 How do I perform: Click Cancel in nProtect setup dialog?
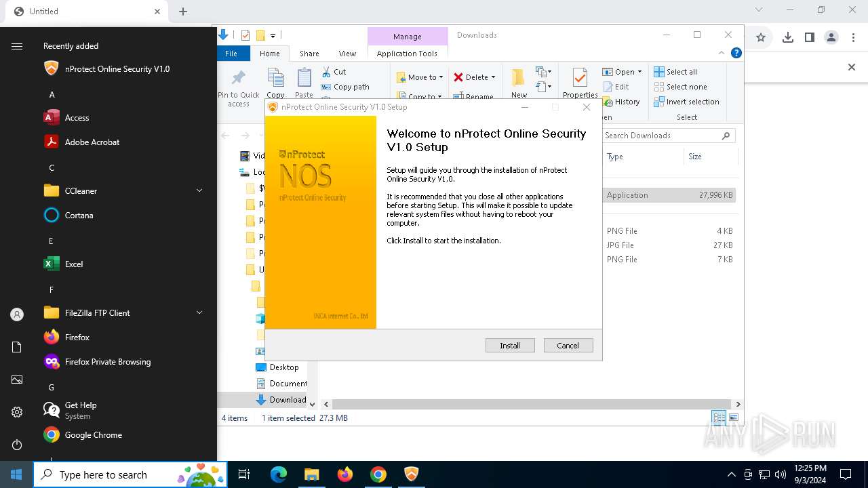pos(568,346)
